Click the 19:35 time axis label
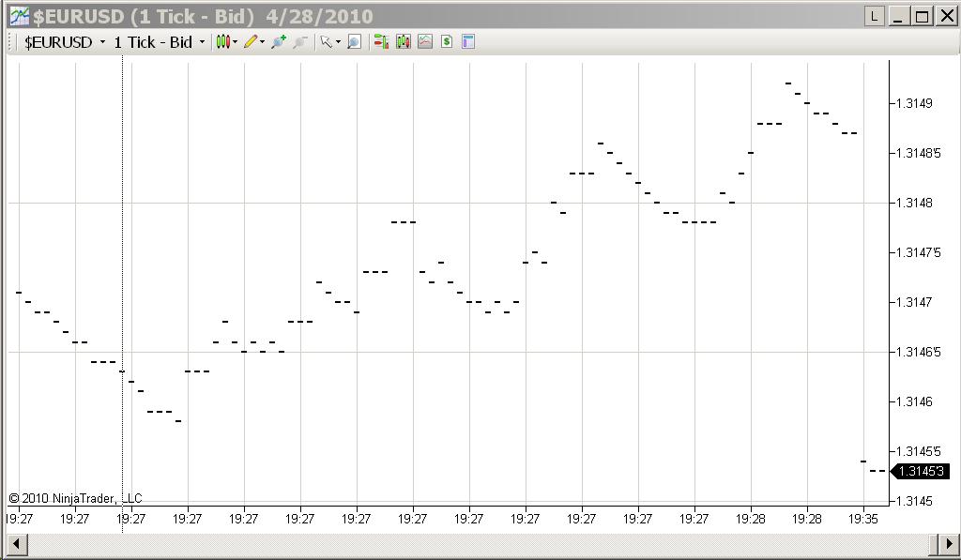Image resolution: width=961 pixels, height=560 pixels. coord(863,519)
